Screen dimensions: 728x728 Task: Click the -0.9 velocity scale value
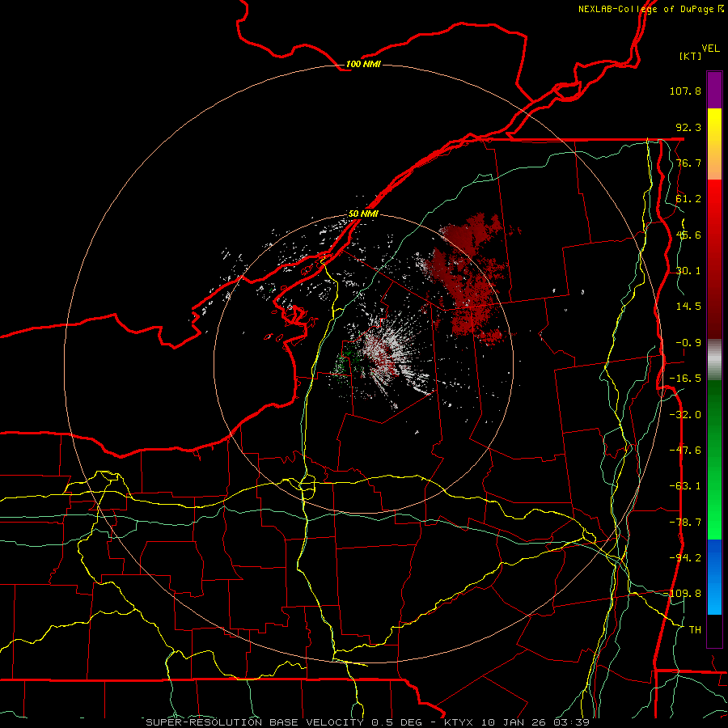coord(688,343)
